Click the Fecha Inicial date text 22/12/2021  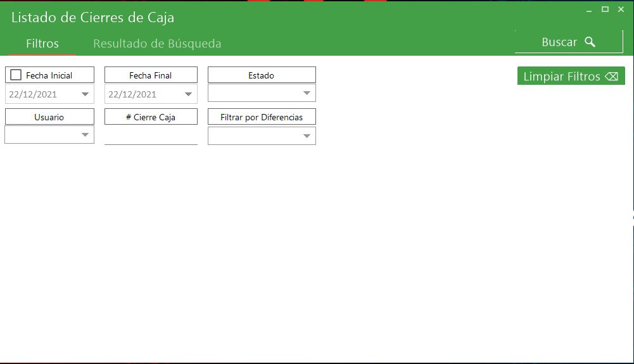(x=33, y=94)
